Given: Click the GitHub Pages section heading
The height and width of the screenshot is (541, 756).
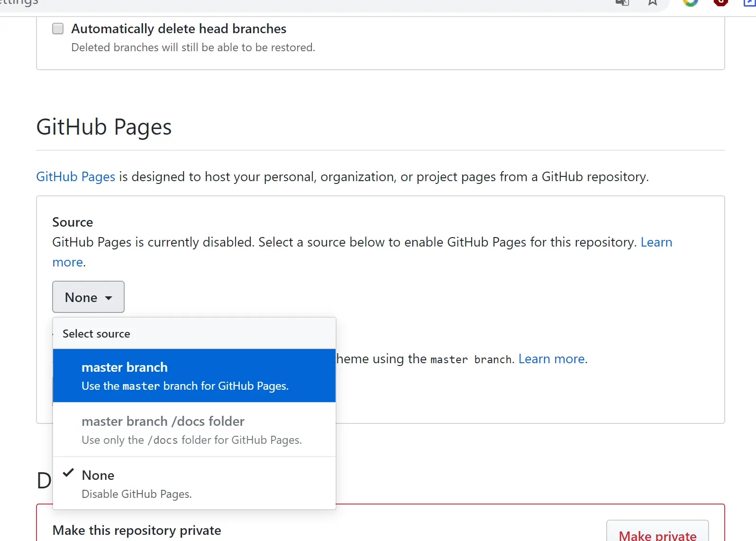Looking at the screenshot, I should tap(104, 127).
